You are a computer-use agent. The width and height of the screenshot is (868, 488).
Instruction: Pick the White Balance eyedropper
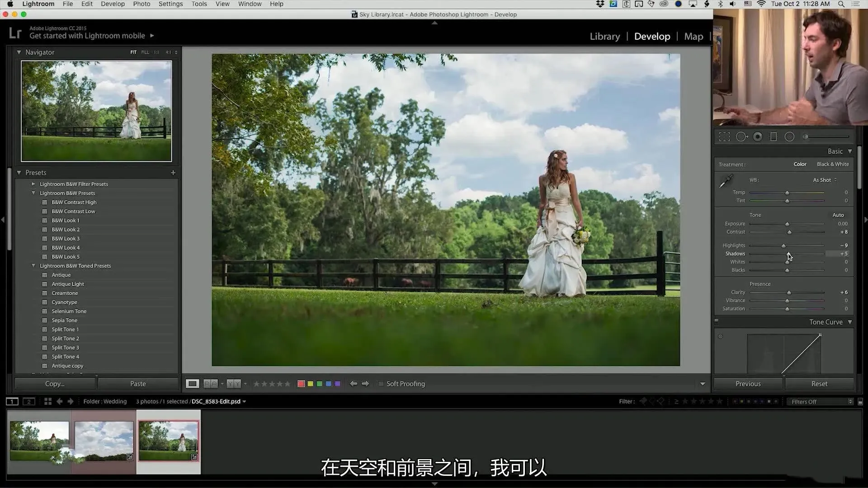coord(726,181)
